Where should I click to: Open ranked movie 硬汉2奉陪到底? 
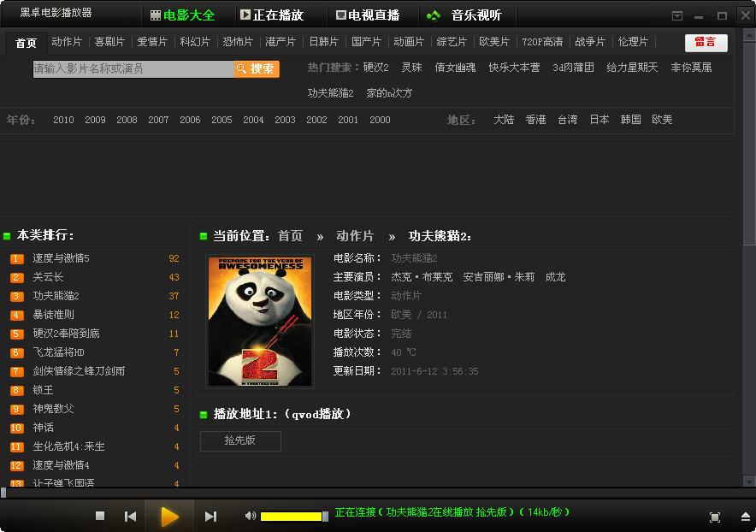(x=67, y=334)
